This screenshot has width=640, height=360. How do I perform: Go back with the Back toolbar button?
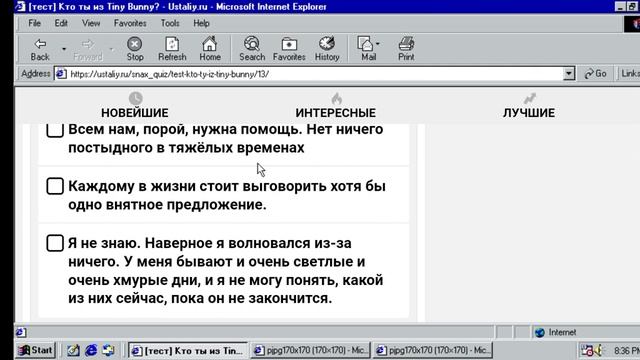coord(40,49)
